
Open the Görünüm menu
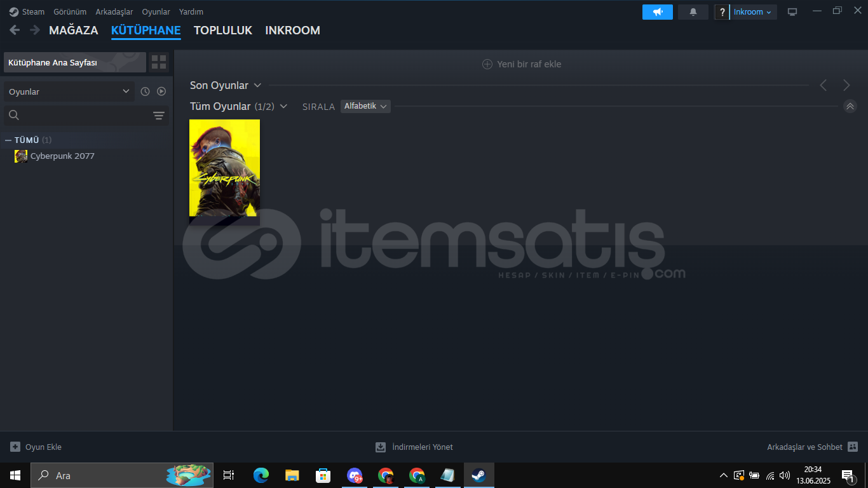tap(70, 11)
